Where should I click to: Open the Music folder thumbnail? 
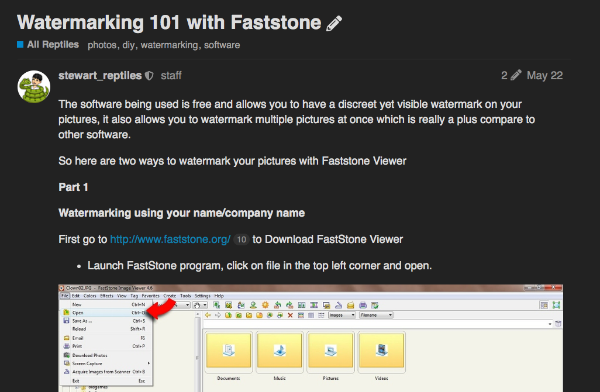pyautogui.click(x=279, y=353)
